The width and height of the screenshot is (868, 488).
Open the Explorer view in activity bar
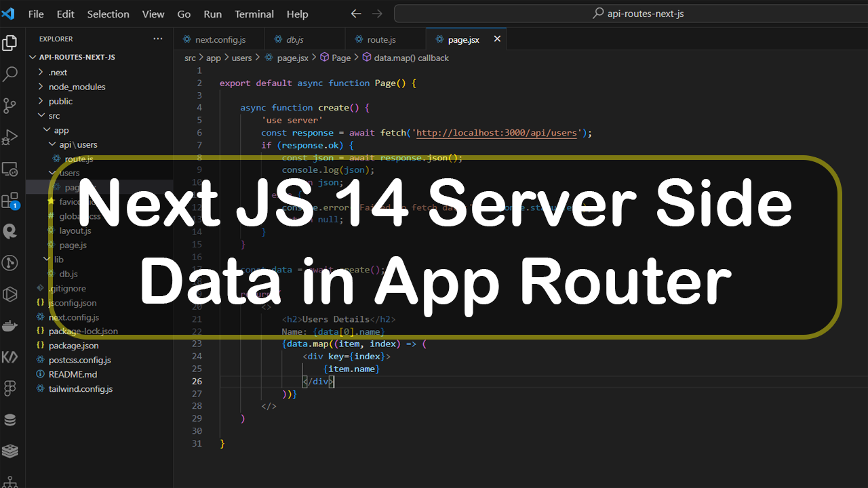[10, 43]
